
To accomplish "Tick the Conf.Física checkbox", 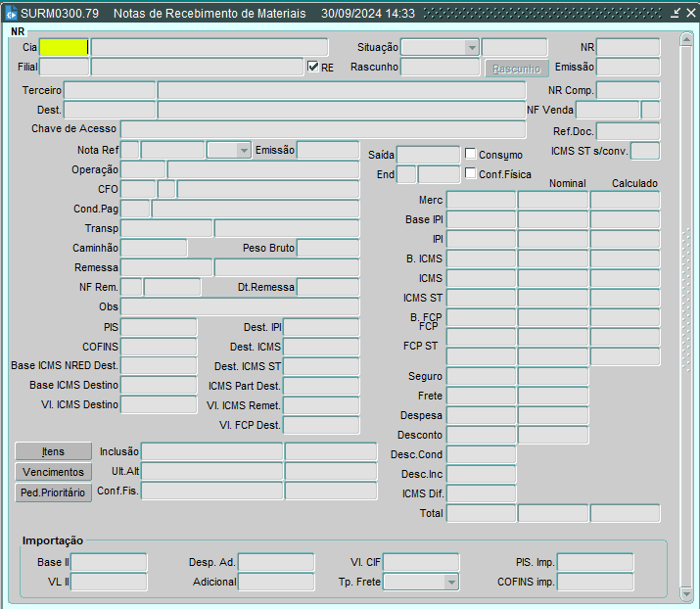I will coord(471,173).
